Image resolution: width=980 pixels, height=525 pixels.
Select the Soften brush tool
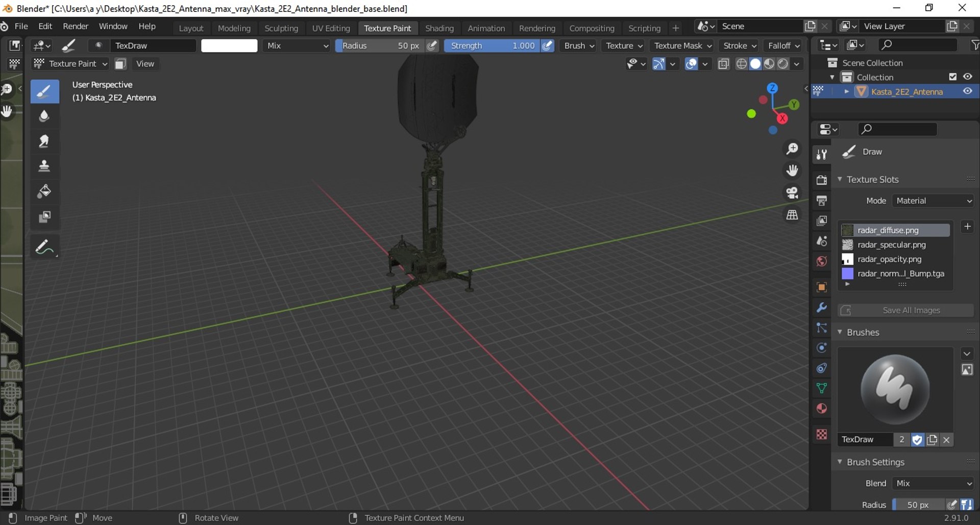pos(44,116)
